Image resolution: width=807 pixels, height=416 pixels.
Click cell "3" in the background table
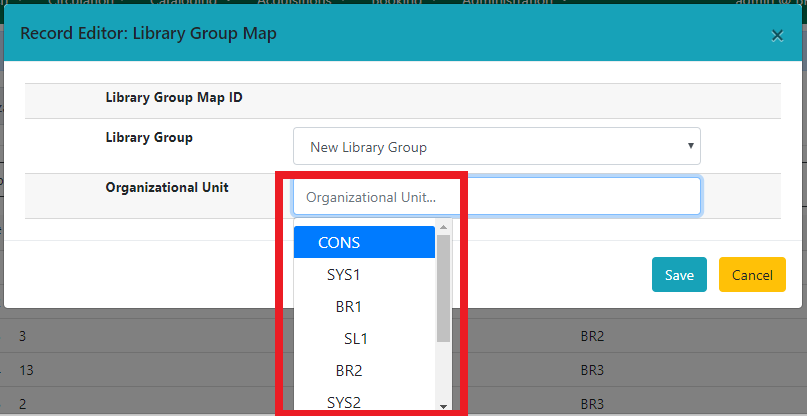[22, 337]
